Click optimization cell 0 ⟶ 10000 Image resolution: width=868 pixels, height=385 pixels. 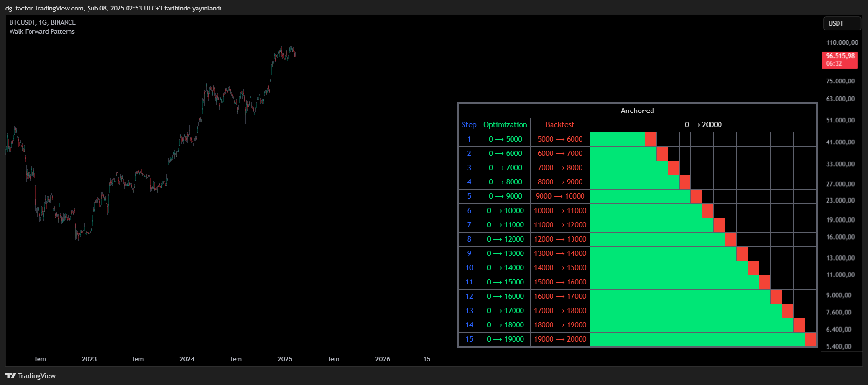tap(505, 211)
